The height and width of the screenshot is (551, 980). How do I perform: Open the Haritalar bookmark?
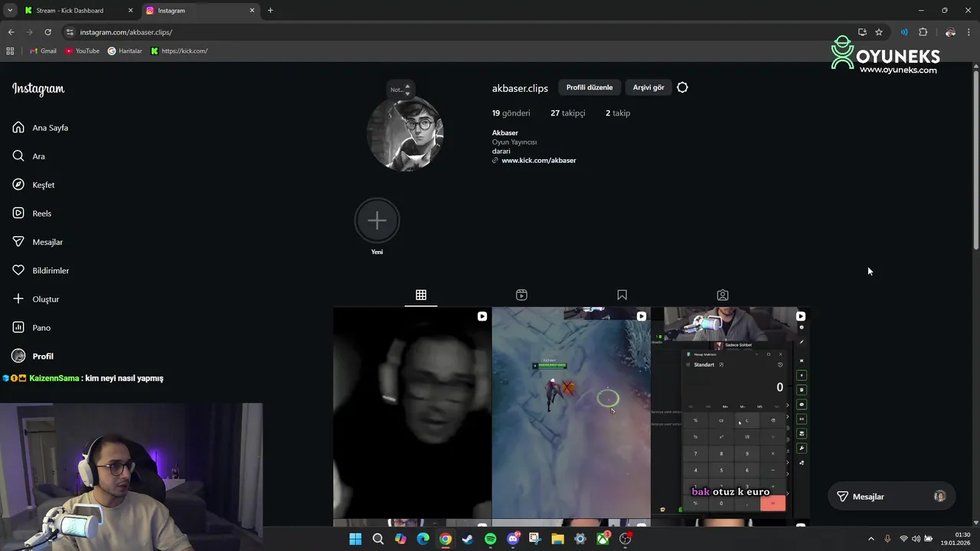point(125,51)
